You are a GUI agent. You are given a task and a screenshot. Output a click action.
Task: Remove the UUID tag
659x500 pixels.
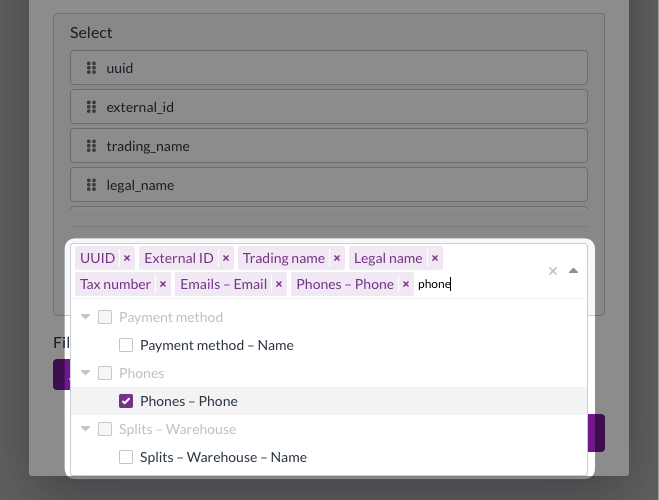click(127, 258)
